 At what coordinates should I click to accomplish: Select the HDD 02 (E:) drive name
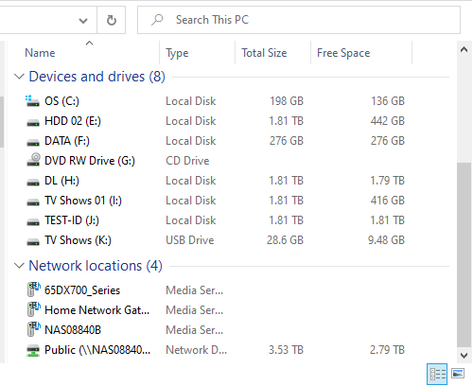[x=73, y=121]
